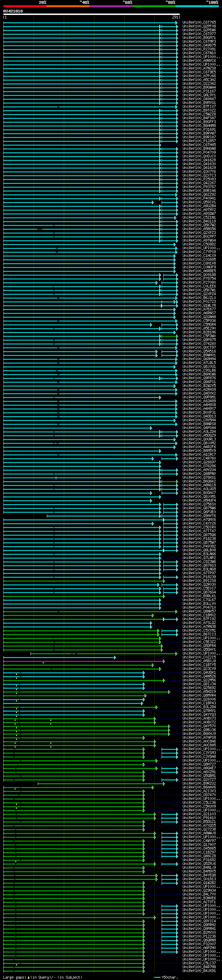The width and height of the screenshot is (222, 980).
Task: Select hit label UniRef100_B6Q6K2
Action: click(x=199, y=481)
